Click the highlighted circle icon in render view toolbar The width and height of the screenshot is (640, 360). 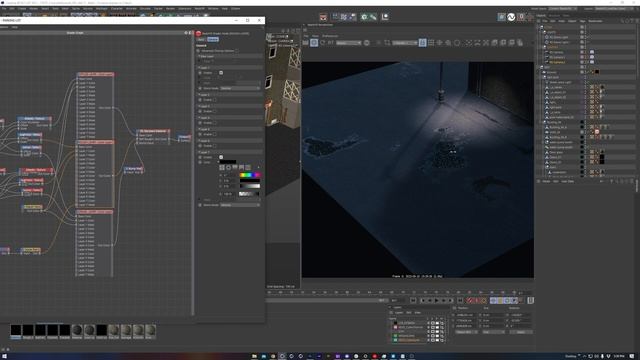(314, 42)
